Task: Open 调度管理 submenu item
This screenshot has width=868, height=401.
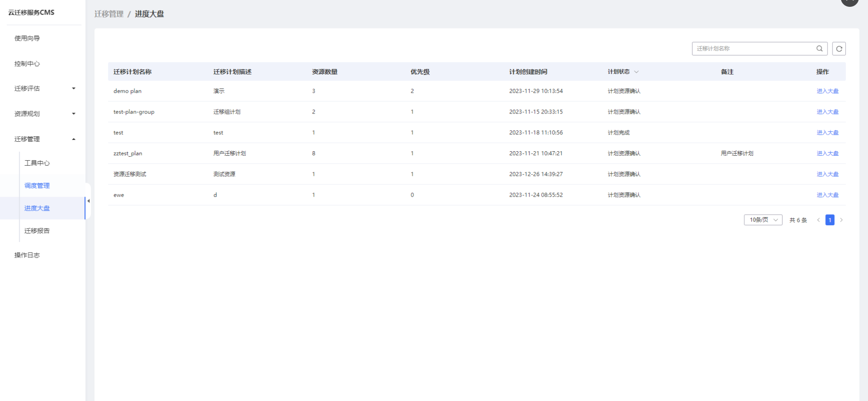Action: [x=37, y=186]
